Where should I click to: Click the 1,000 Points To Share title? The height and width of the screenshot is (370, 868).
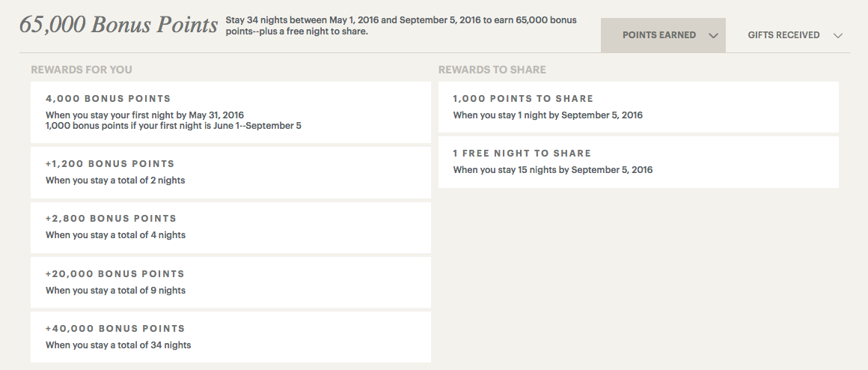[523, 98]
